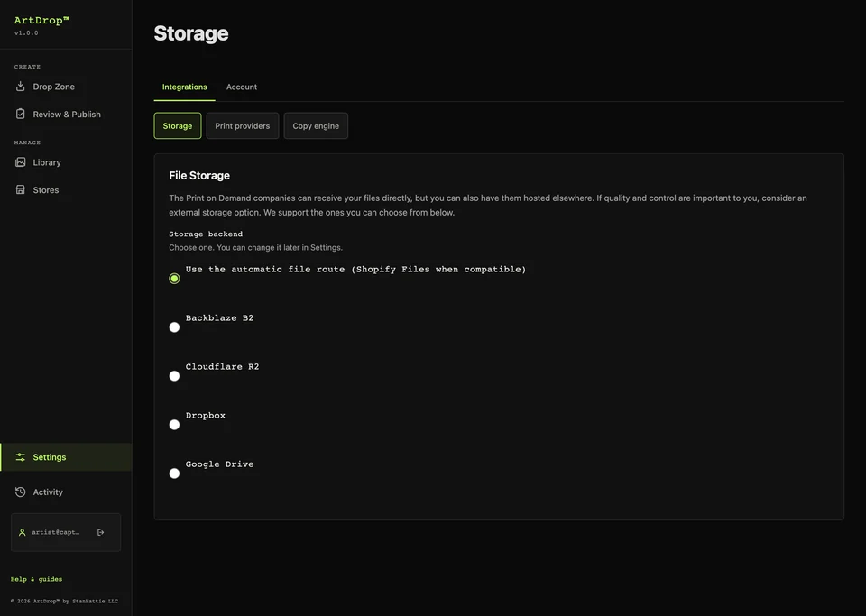Viewport: 866px width, 616px height.
Task: Click the Backblaze B2 label text
Action: coord(219,318)
